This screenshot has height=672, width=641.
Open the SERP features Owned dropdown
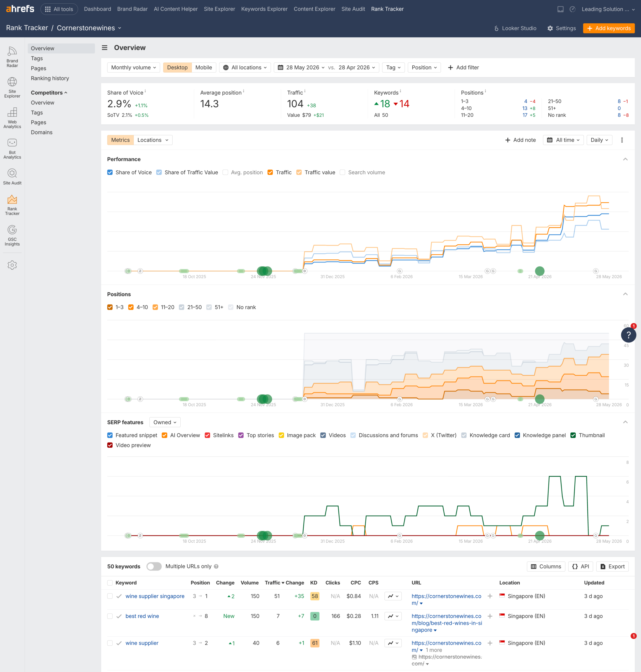165,422
